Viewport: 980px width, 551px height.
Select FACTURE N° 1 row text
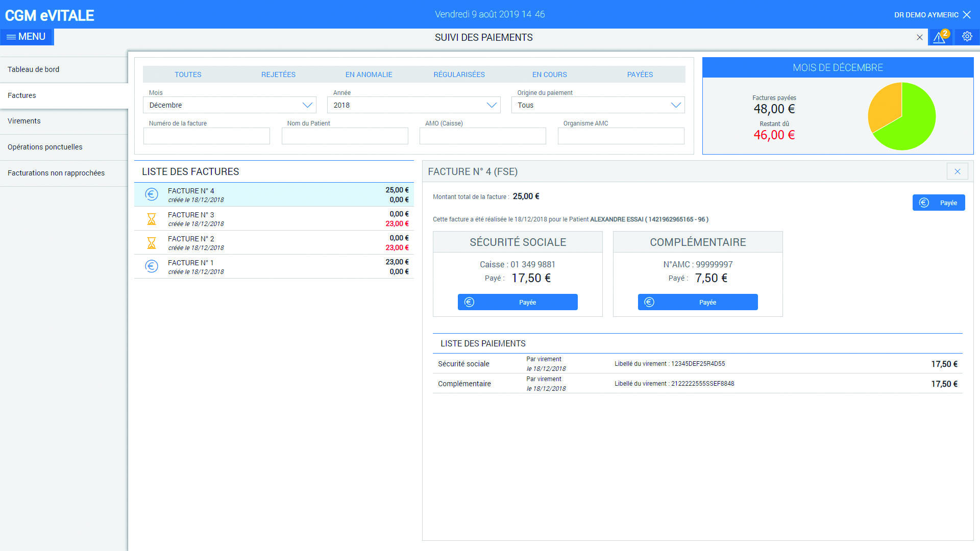191,263
